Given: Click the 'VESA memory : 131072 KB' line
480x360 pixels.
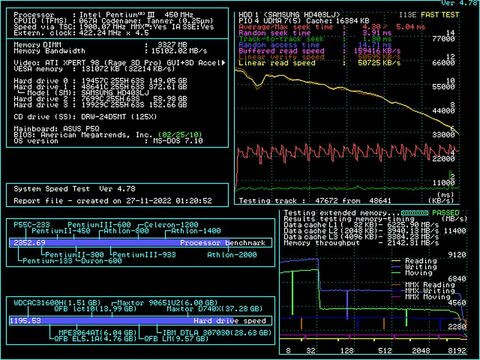Looking at the screenshot, I should pyautogui.click(x=94, y=69).
